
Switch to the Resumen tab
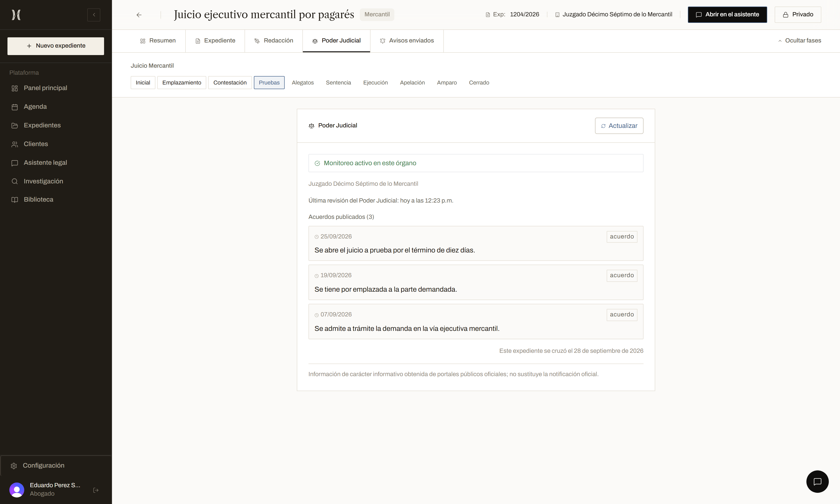pyautogui.click(x=158, y=41)
